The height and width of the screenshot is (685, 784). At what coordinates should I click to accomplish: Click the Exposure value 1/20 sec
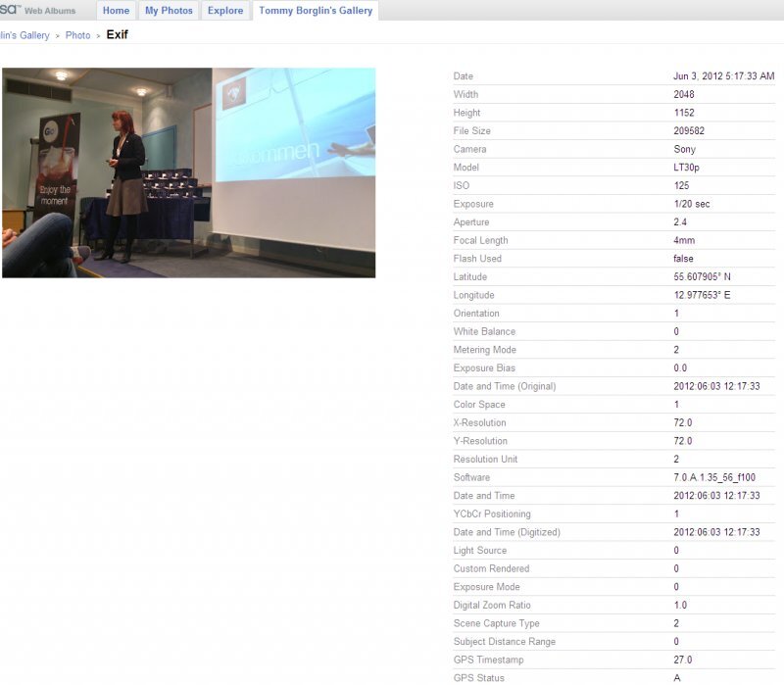pyautogui.click(x=692, y=204)
